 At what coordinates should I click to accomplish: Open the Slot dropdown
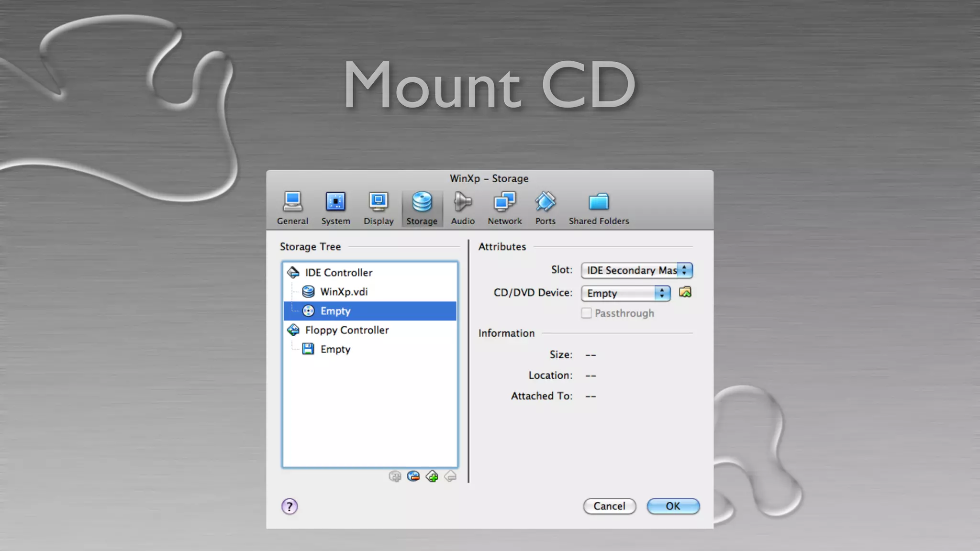point(637,270)
